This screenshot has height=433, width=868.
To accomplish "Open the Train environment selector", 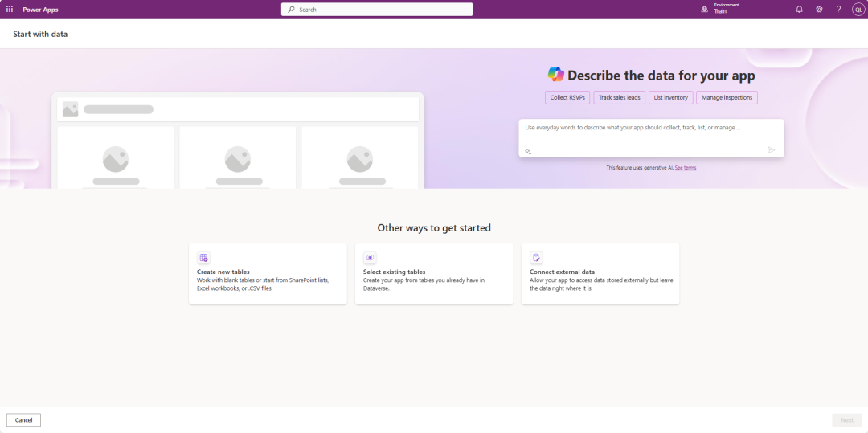I will [720, 8].
